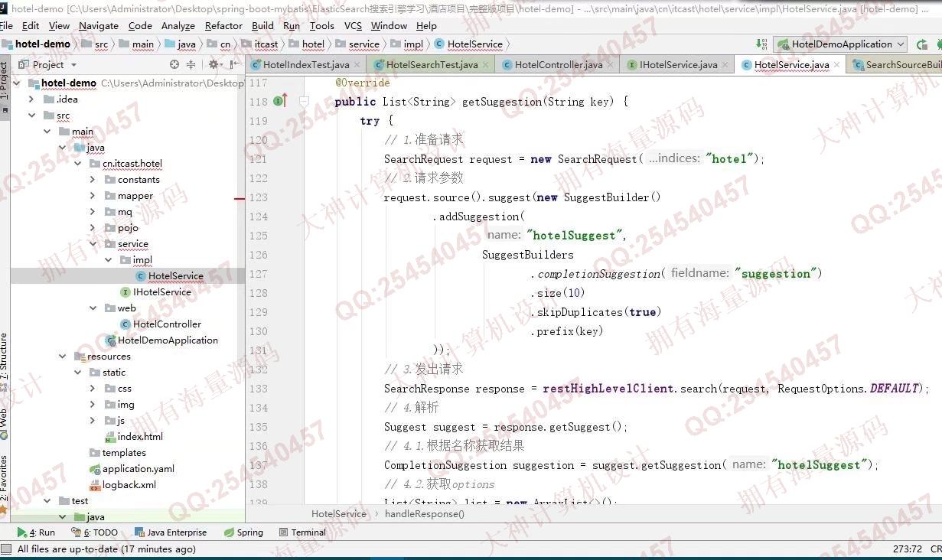Click "hotelSuggest" string on line 125
The image size is (942, 560).
[x=574, y=236]
